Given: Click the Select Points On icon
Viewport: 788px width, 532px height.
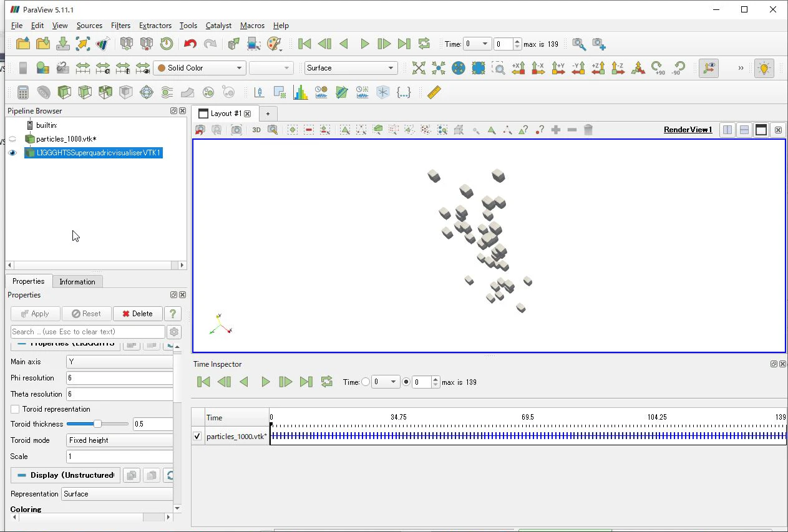Looking at the screenshot, I should (361, 130).
